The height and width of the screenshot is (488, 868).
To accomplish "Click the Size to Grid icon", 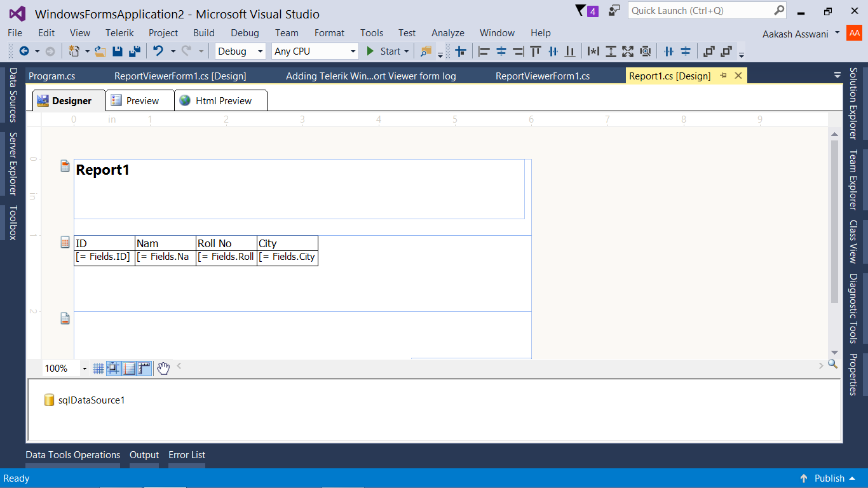I will [x=645, y=51].
